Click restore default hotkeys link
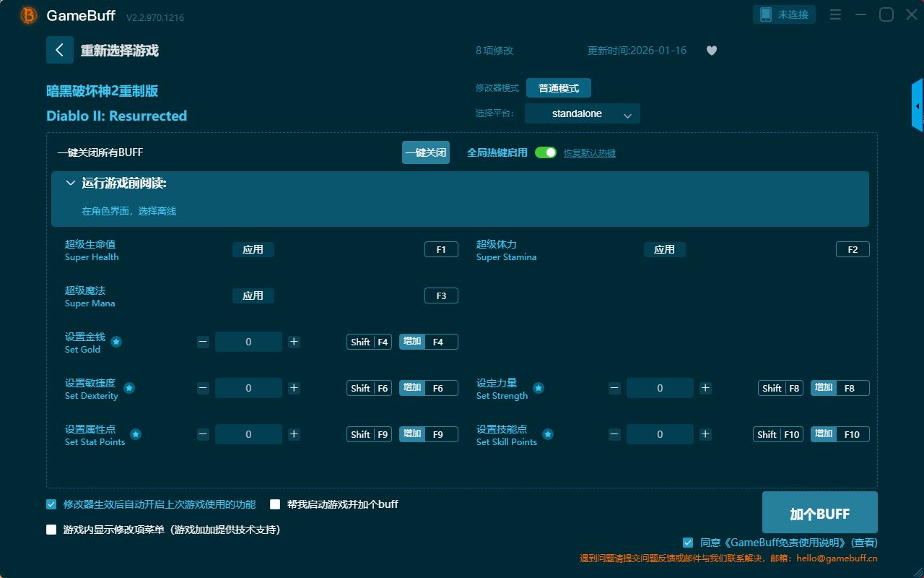Screen dimensions: 924x578 tap(589, 153)
